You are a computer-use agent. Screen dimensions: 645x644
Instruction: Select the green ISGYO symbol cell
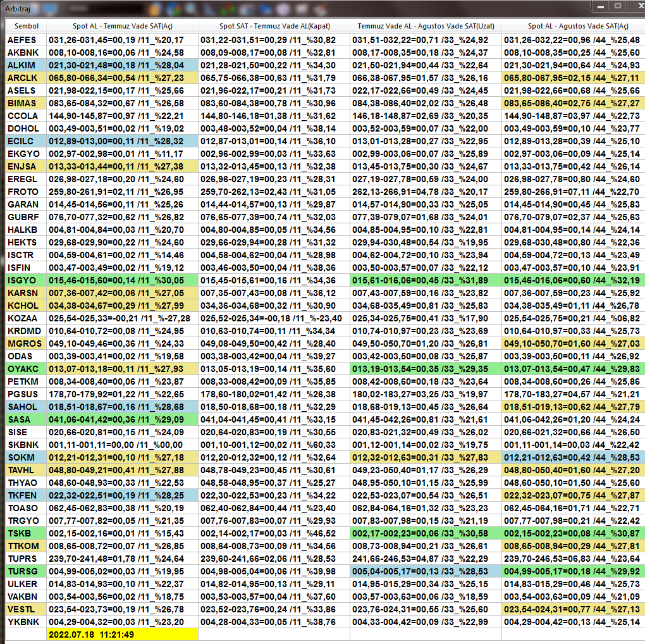(26, 281)
